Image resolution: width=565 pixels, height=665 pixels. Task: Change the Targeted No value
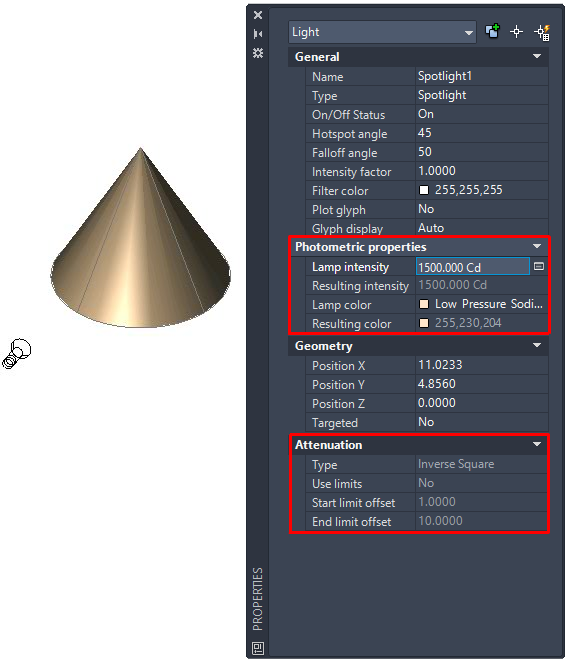coord(482,422)
